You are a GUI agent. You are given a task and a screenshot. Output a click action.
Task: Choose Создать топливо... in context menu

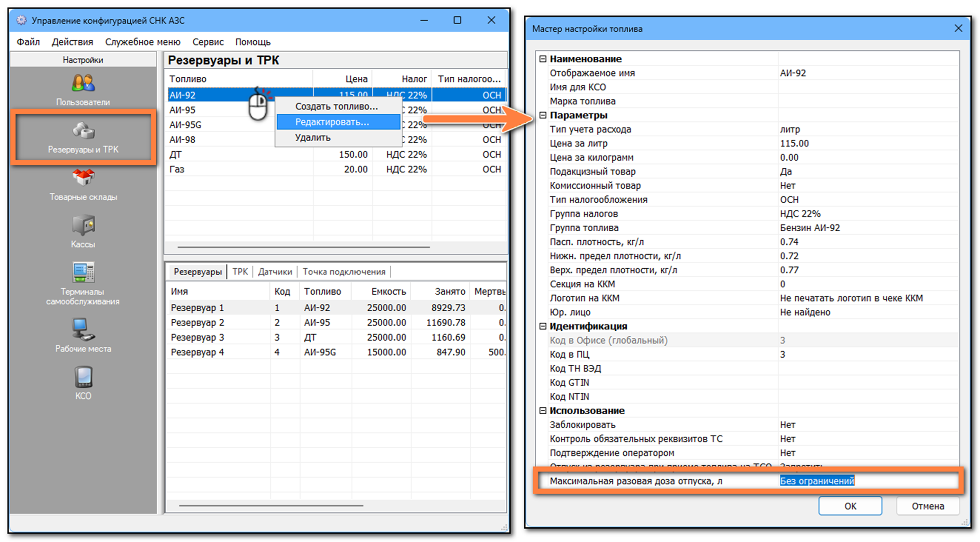coord(338,106)
